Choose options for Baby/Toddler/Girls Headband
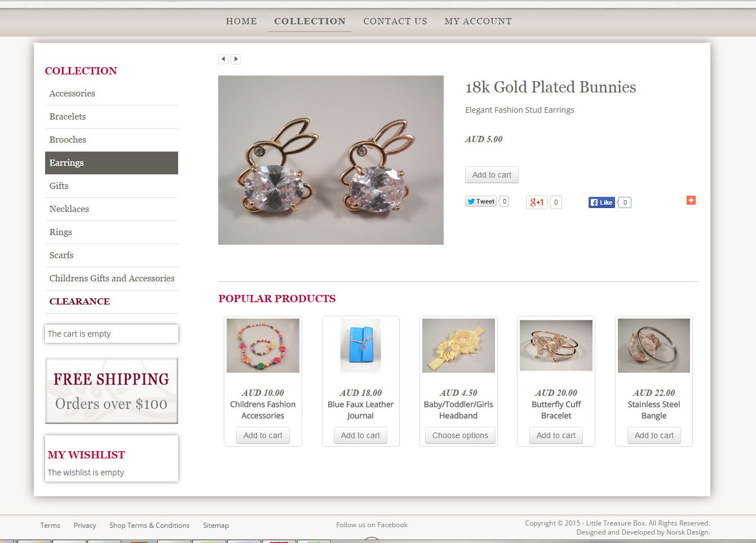 [460, 435]
